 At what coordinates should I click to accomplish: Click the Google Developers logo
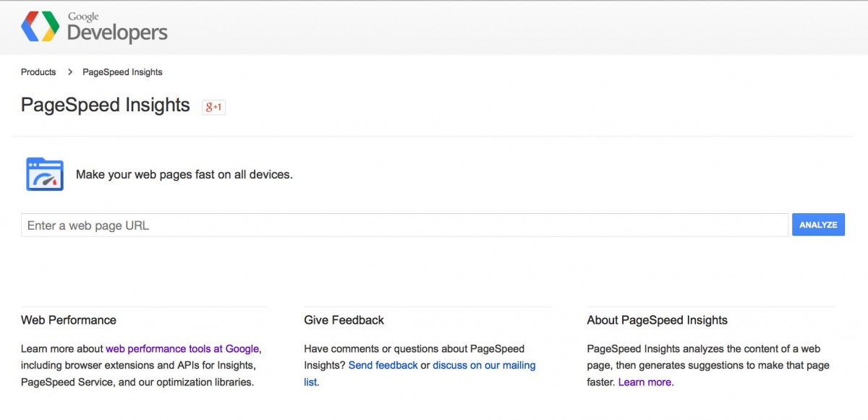(95, 27)
